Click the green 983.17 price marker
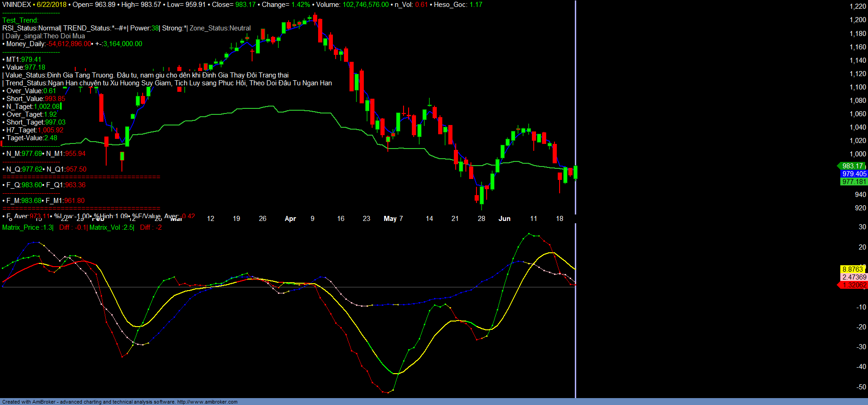This screenshot has height=405, width=868. tap(852, 166)
